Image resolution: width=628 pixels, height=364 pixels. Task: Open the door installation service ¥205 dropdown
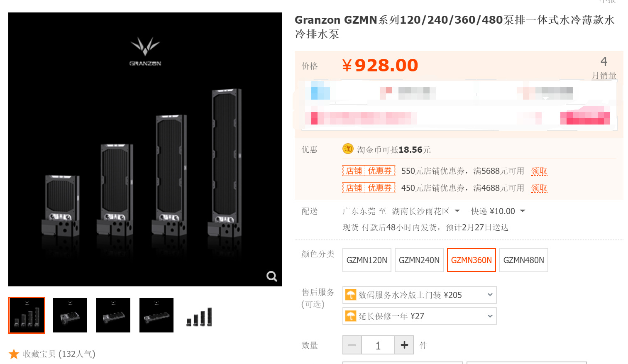tap(420, 295)
